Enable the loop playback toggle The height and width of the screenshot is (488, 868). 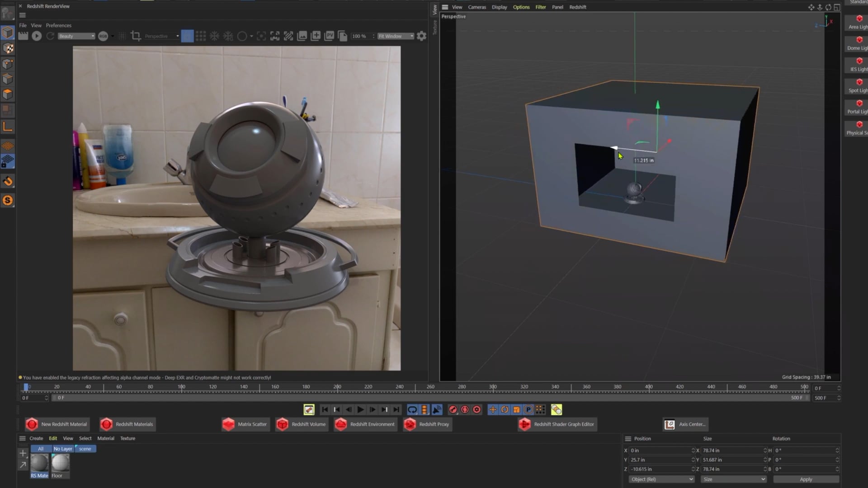tap(413, 409)
